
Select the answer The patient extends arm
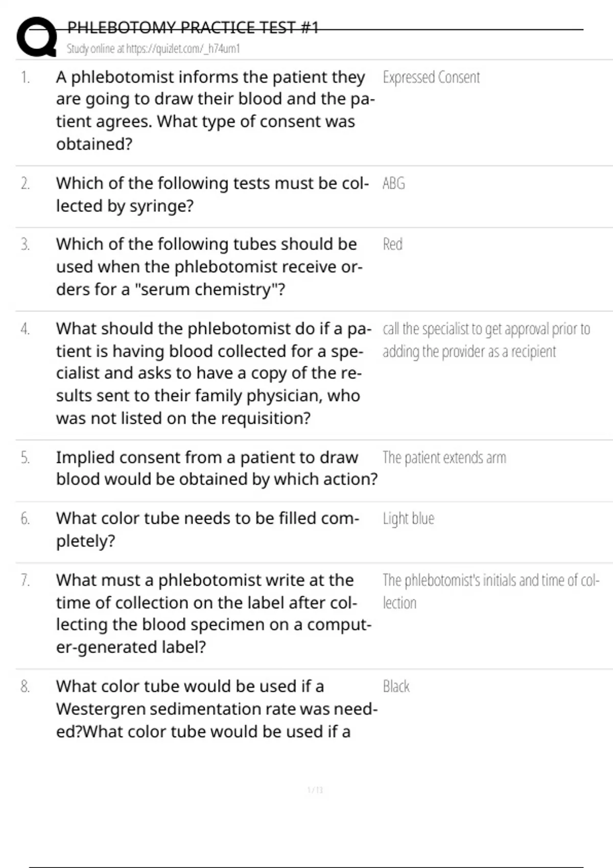[444, 457]
